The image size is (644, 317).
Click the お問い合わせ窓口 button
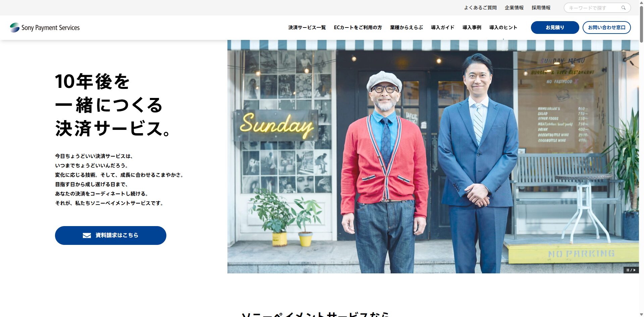click(x=606, y=28)
